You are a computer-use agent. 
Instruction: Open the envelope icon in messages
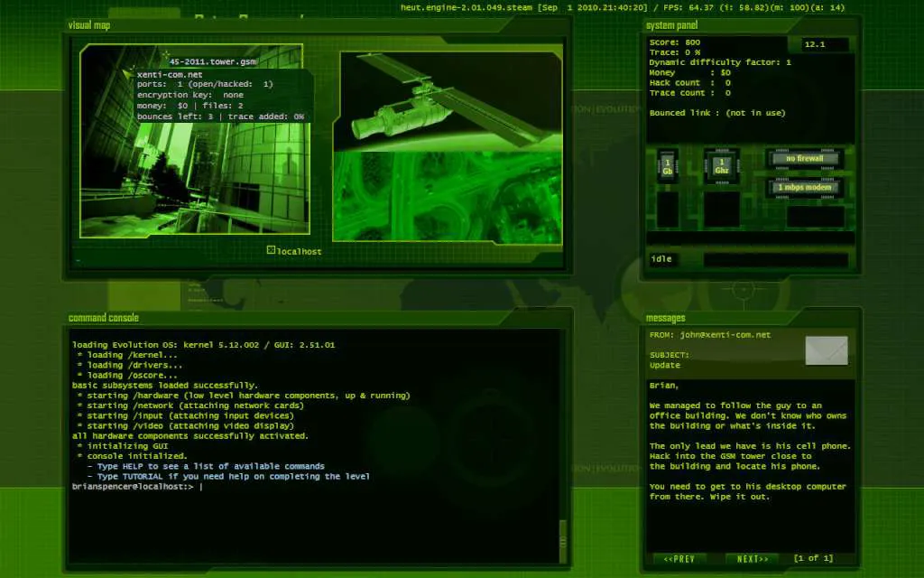tap(827, 350)
